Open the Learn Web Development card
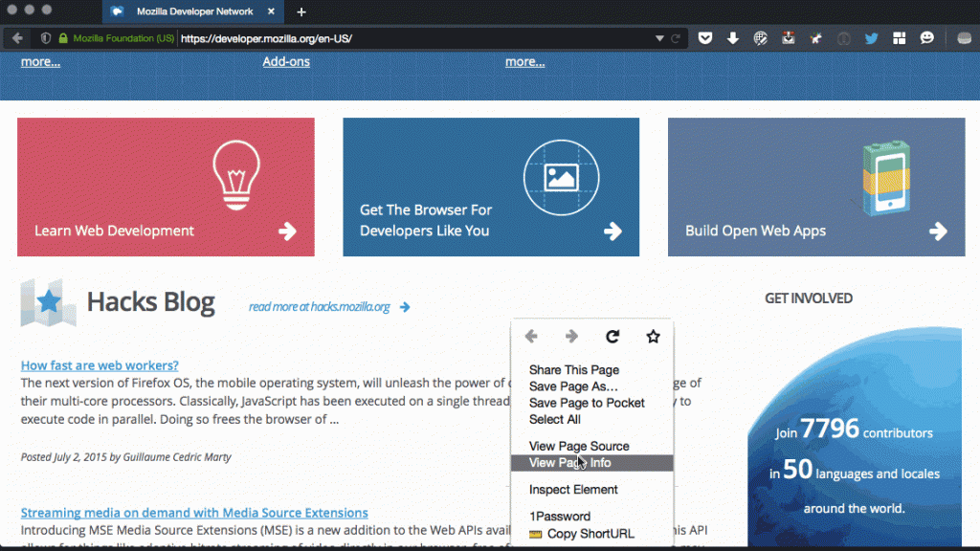 [166, 187]
